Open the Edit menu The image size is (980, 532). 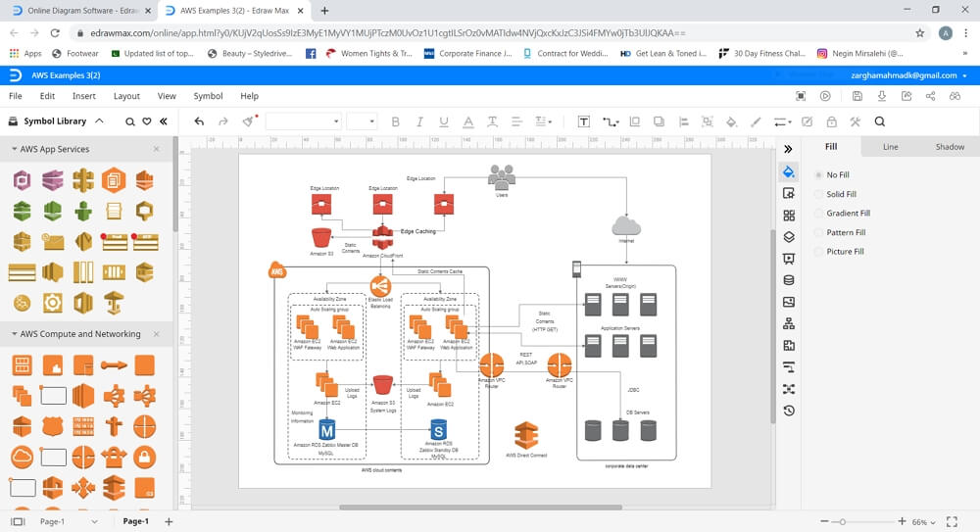pos(47,96)
